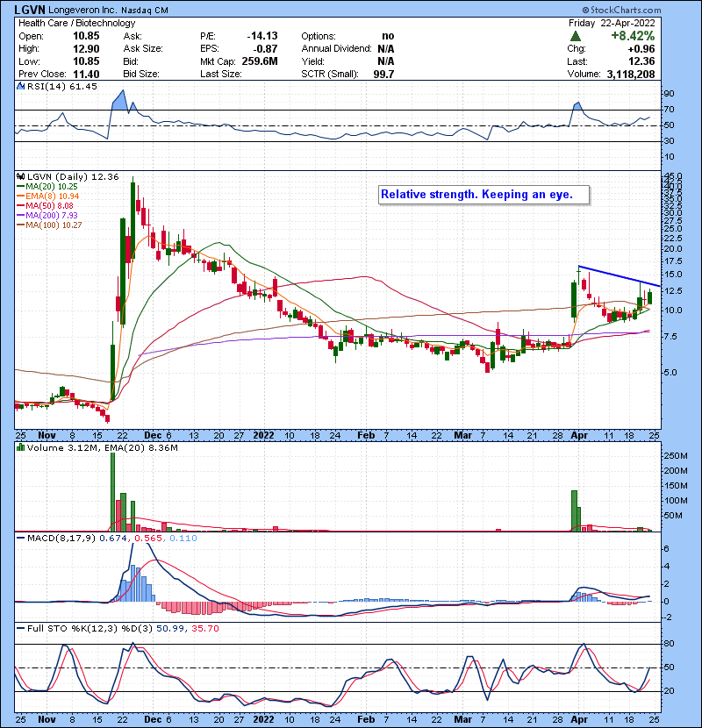Click the volume bars icon
Viewport: 702px width, 728px height.
(20, 447)
